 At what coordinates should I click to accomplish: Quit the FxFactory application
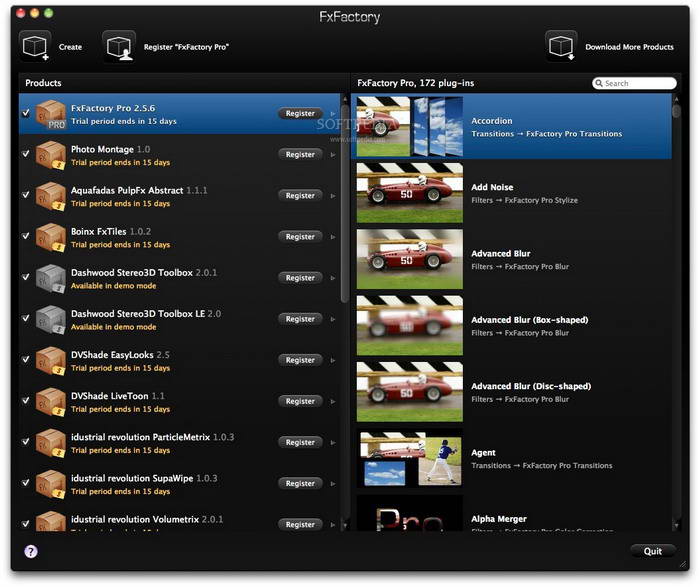click(653, 551)
